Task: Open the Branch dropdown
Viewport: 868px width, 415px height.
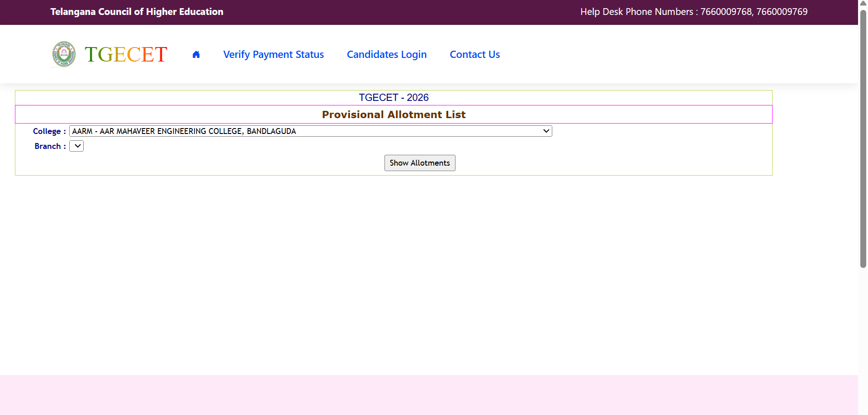Action: click(76, 146)
